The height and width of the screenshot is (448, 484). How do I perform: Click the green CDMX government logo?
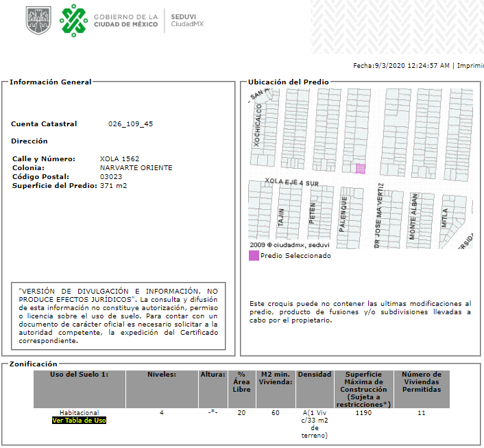click(73, 21)
